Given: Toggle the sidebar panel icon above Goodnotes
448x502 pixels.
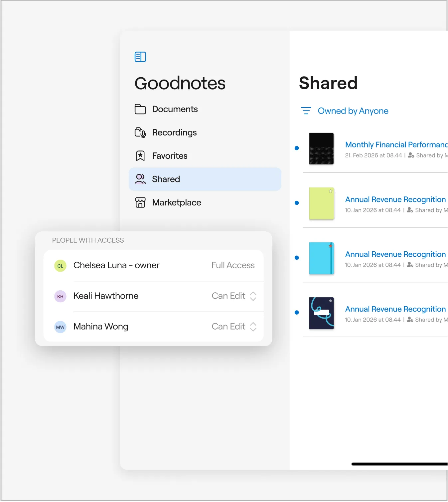Looking at the screenshot, I should point(140,57).
